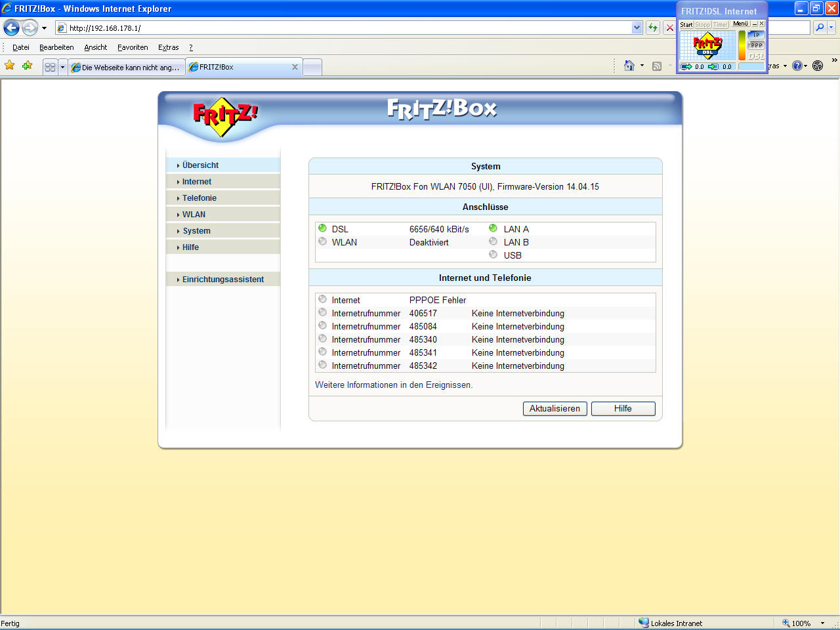The image size is (840, 630).
Task: Click the gray LAN B status indicator
Action: 493,241
